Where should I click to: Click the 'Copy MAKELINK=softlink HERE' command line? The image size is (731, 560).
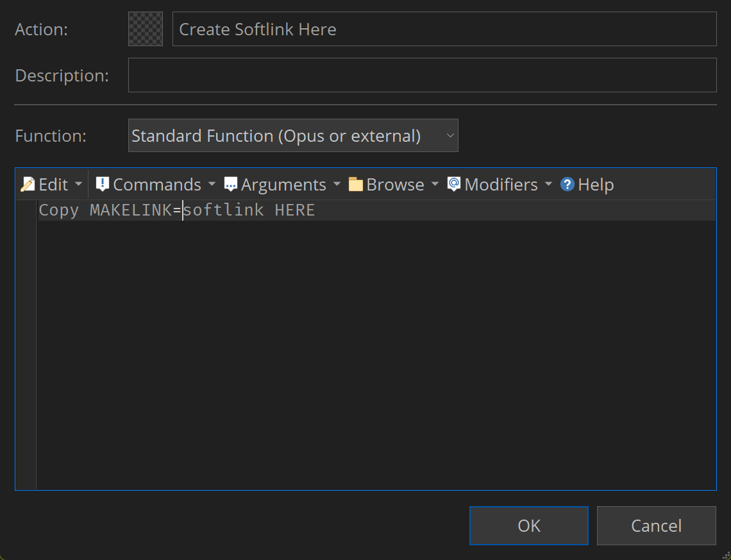point(177,210)
